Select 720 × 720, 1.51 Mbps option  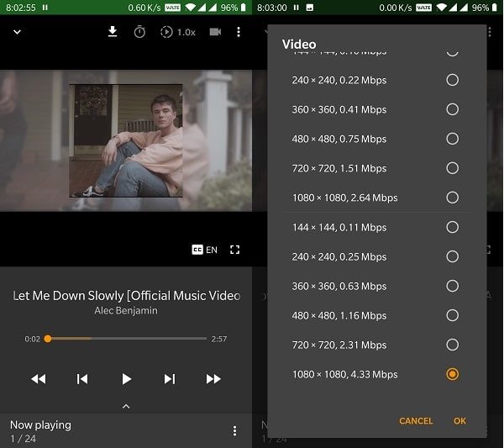pyautogui.click(x=376, y=168)
